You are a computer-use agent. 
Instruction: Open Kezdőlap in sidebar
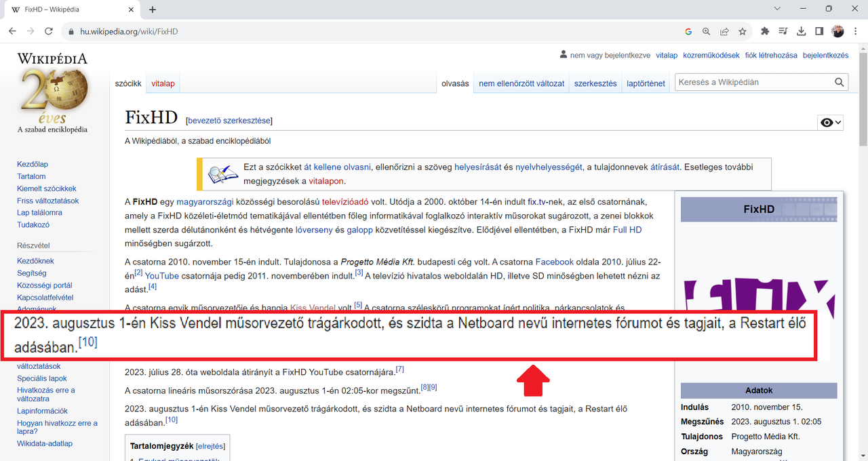point(33,164)
